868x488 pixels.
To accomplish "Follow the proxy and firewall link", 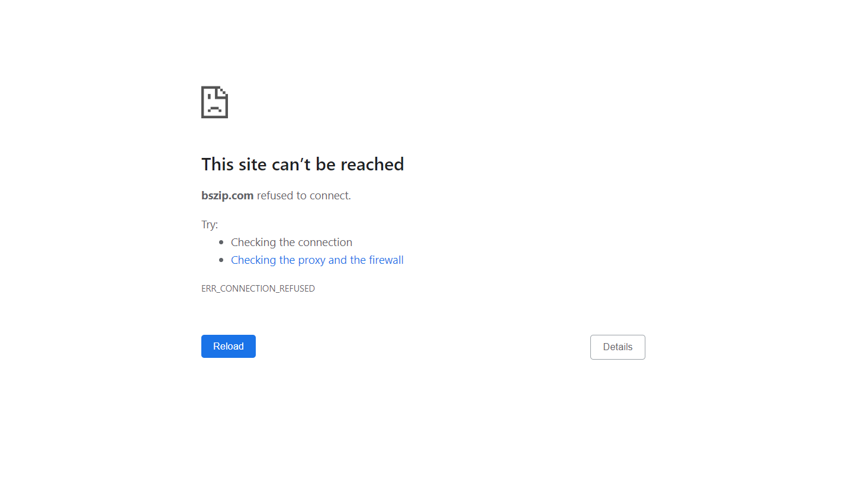I will tap(317, 260).
